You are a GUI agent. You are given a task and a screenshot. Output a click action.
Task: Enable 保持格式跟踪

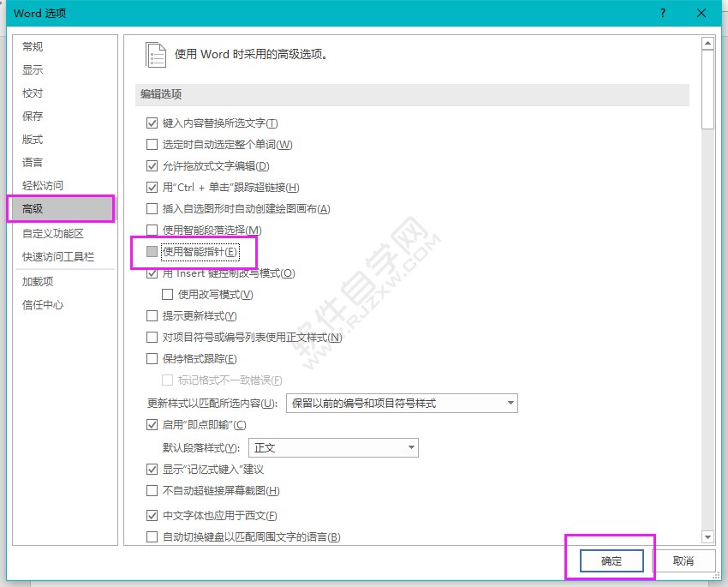tap(152, 358)
